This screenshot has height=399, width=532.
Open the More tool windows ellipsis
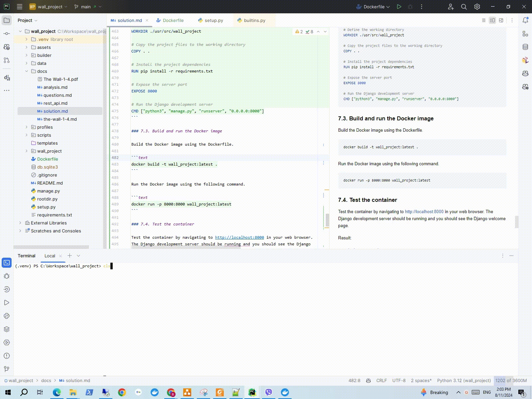click(x=7, y=90)
